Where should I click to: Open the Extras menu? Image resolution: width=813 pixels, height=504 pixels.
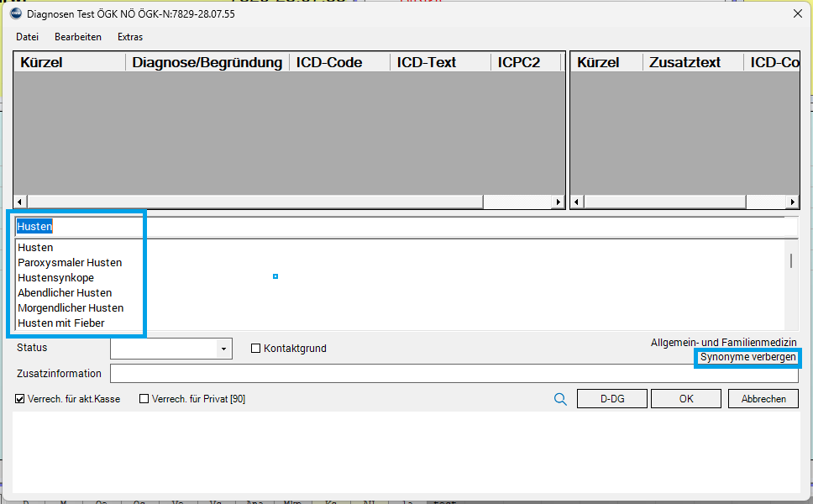pos(130,37)
